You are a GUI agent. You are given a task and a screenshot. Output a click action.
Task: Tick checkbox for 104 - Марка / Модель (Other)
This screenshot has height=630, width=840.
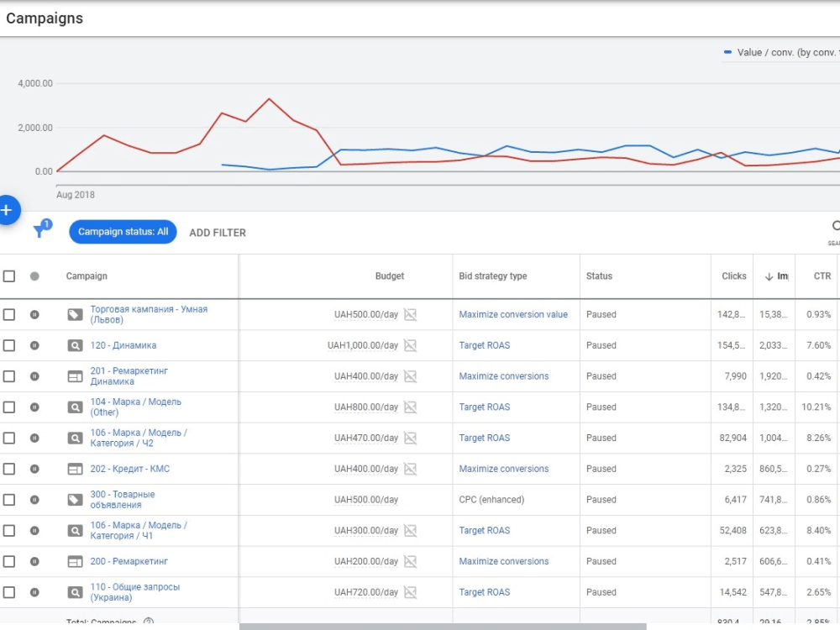9,407
